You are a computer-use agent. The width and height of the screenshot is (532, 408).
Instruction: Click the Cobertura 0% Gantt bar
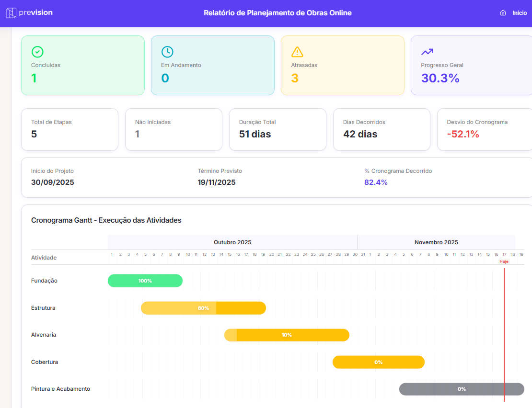(x=378, y=362)
